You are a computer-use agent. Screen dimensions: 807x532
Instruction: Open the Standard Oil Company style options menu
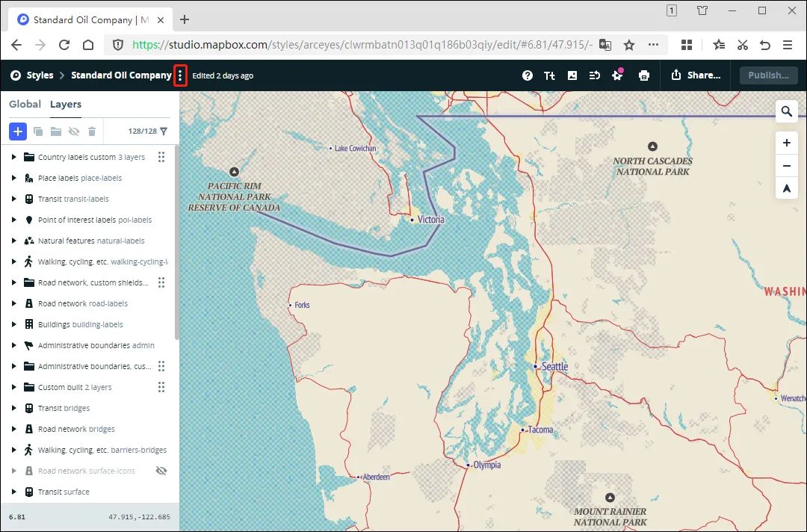pyautogui.click(x=179, y=75)
